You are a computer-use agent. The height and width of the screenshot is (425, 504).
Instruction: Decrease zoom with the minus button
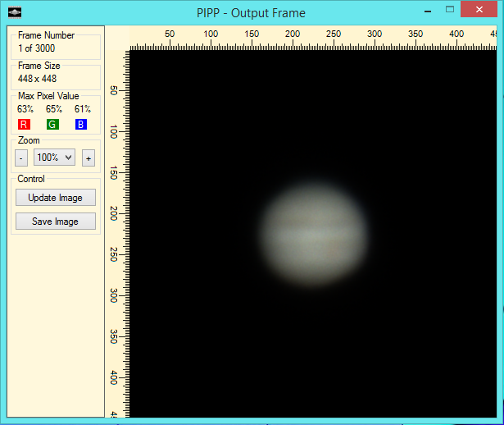point(21,158)
